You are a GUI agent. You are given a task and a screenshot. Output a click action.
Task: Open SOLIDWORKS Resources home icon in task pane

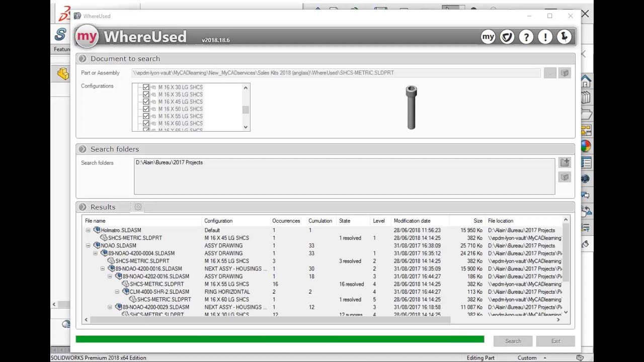pos(586,81)
